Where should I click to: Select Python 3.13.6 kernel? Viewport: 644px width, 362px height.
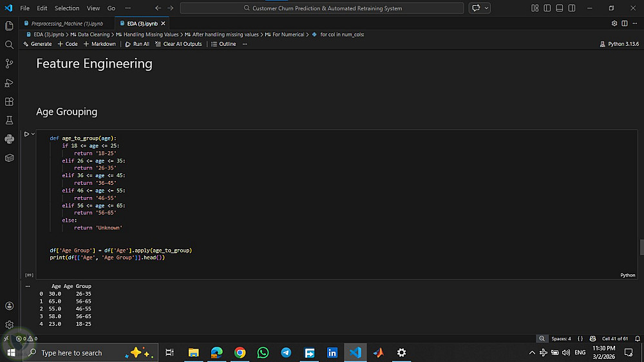[x=620, y=44]
